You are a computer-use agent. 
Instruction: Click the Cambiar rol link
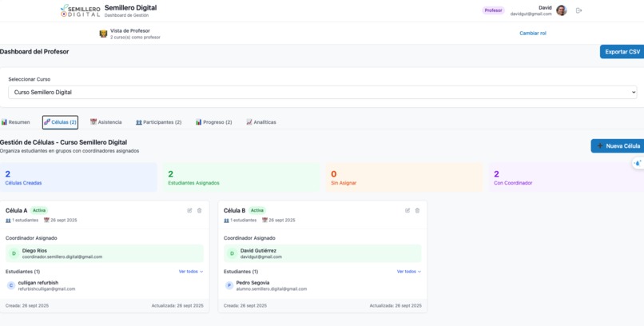click(x=533, y=34)
